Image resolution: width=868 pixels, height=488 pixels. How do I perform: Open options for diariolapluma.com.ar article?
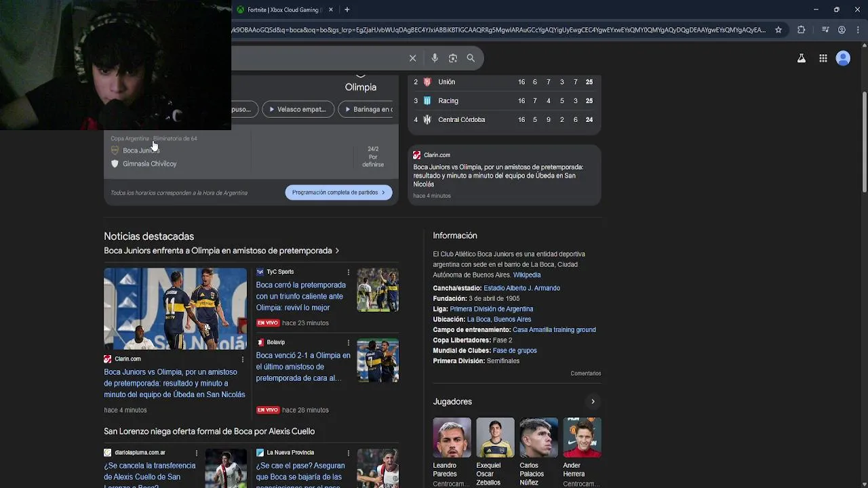pyautogui.click(x=197, y=453)
